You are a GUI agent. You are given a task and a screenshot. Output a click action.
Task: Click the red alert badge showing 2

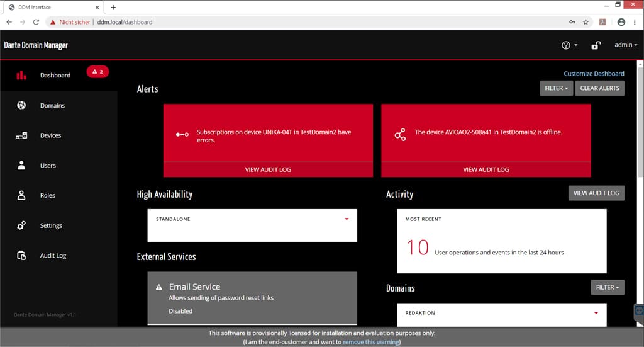click(x=97, y=72)
